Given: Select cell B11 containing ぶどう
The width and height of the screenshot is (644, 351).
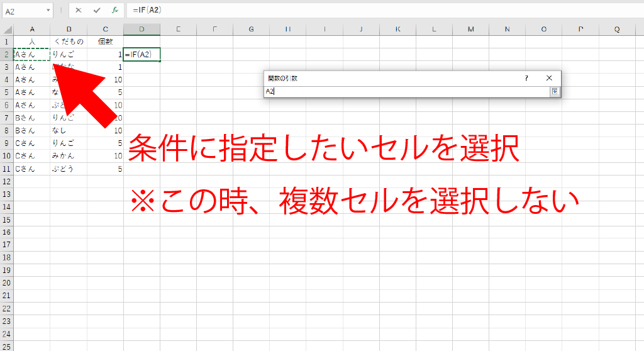Looking at the screenshot, I should pyautogui.click(x=69, y=169).
